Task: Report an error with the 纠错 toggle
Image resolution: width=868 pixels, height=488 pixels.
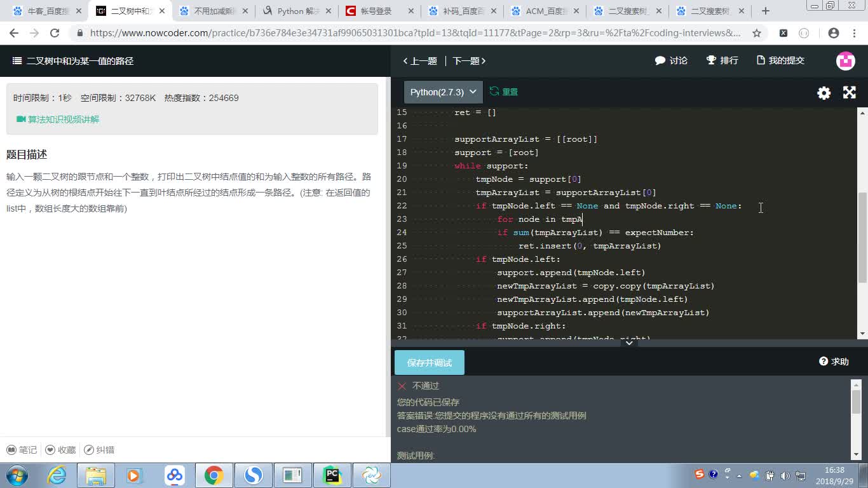Action: 98,450
